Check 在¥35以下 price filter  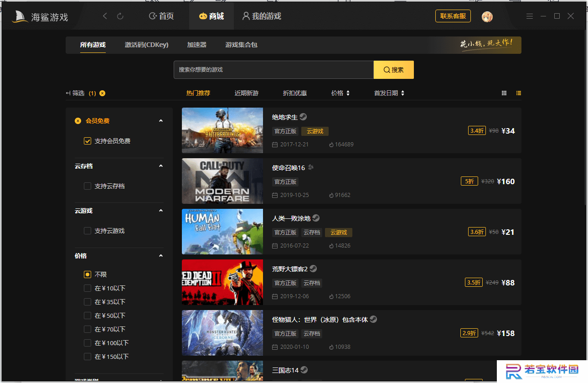tap(88, 302)
